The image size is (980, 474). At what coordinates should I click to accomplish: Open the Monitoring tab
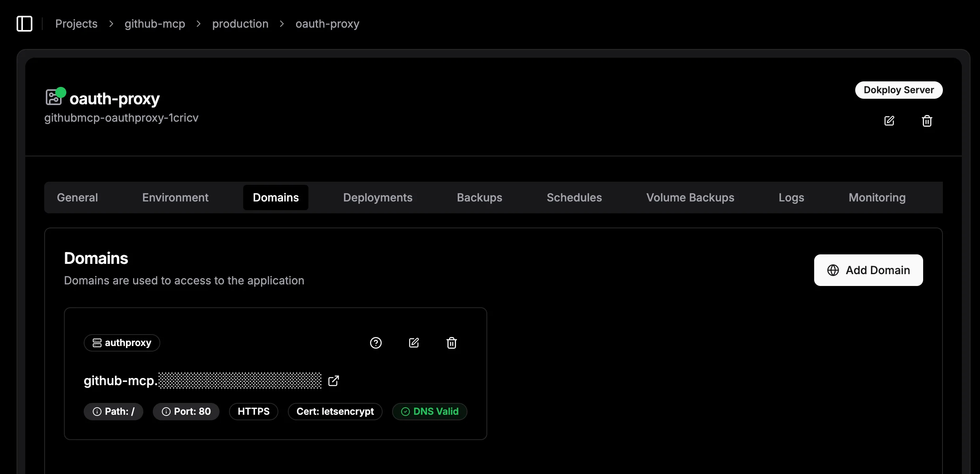point(877,197)
